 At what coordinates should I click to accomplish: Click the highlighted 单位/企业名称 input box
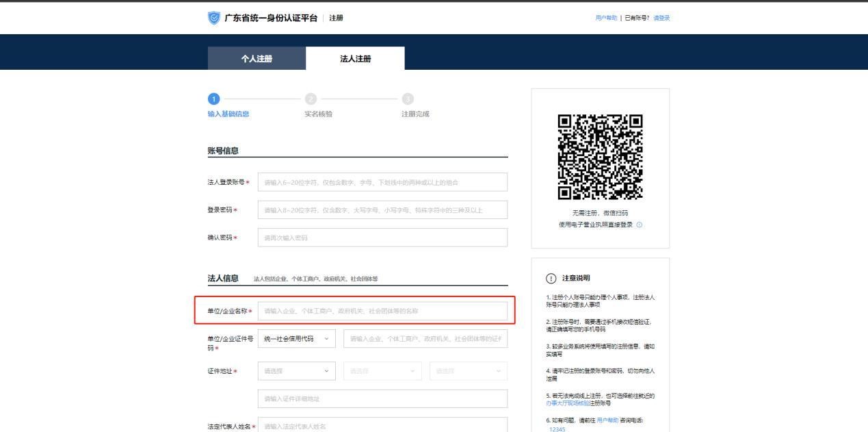click(383, 310)
